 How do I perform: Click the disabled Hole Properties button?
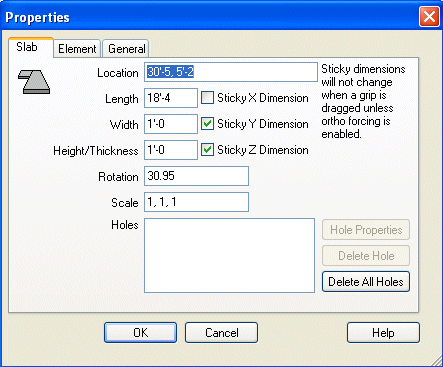366,230
